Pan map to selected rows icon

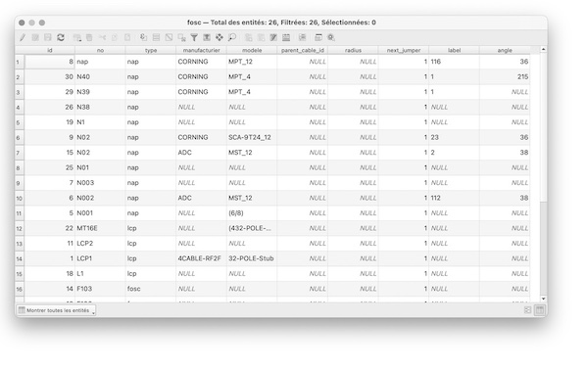pyautogui.click(x=219, y=37)
